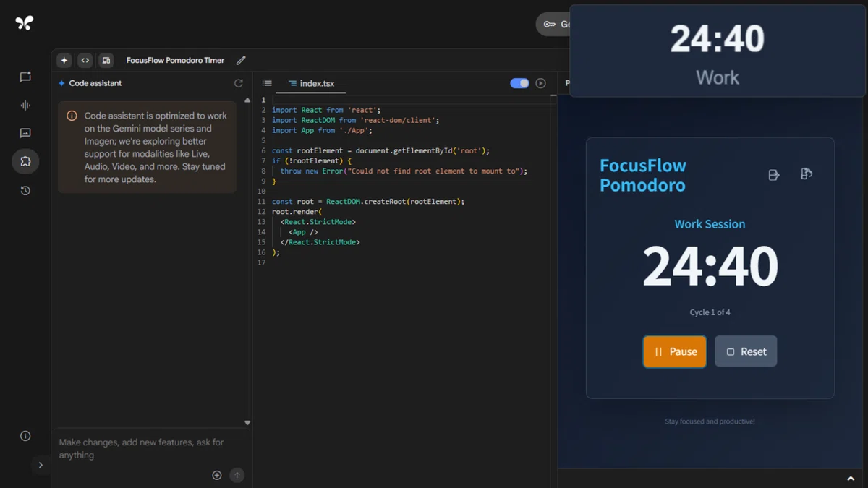
Task: Switch to the code brackets view
Action: click(x=85, y=61)
